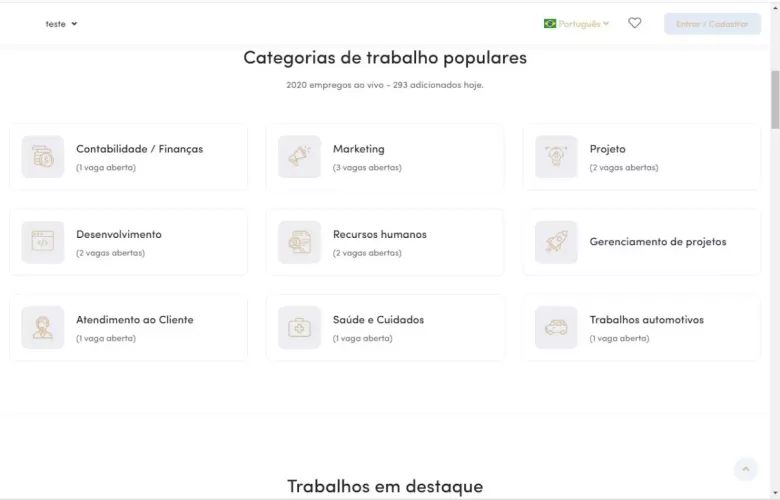Click the Trabalhos automotivos car icon

(x=556, y=328)
